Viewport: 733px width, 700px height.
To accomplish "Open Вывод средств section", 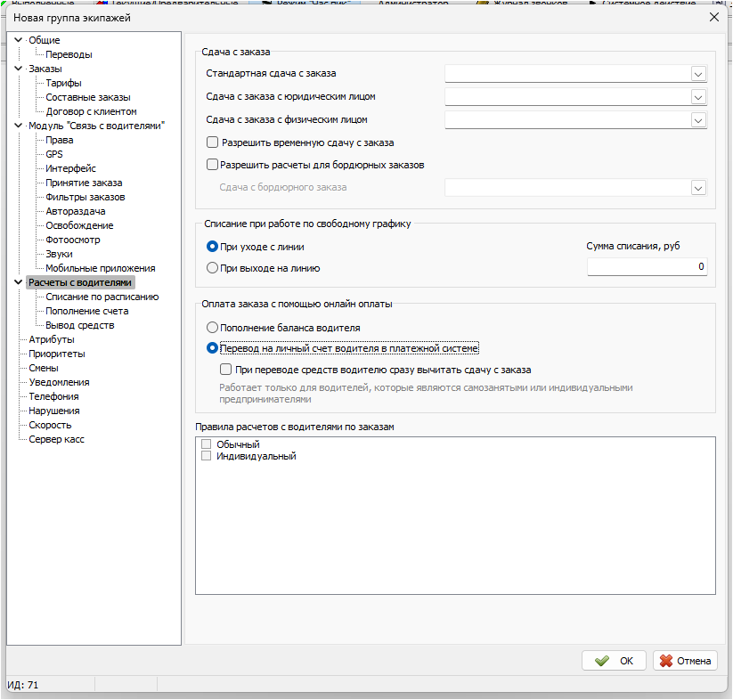I will pos(80,325).
